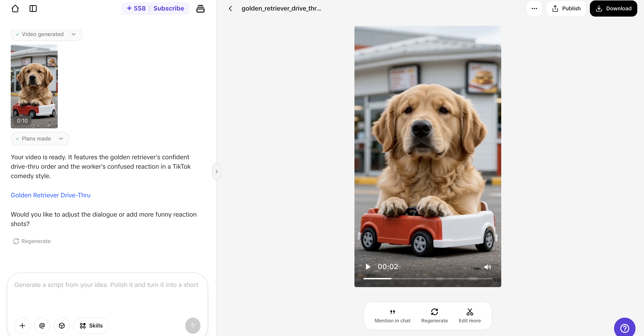644x336 pixels.
Task: Expand the Video generated status
Action: click(46, 34)
